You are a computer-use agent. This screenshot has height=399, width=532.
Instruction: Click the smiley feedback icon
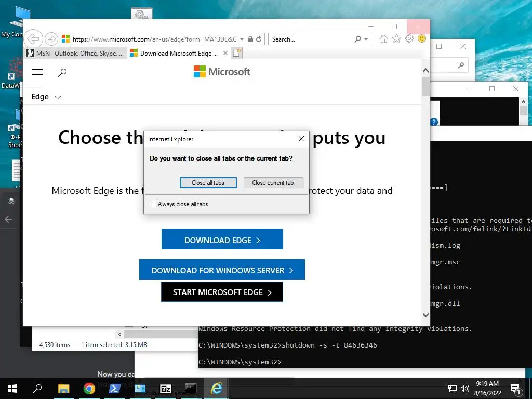point(422,38)
